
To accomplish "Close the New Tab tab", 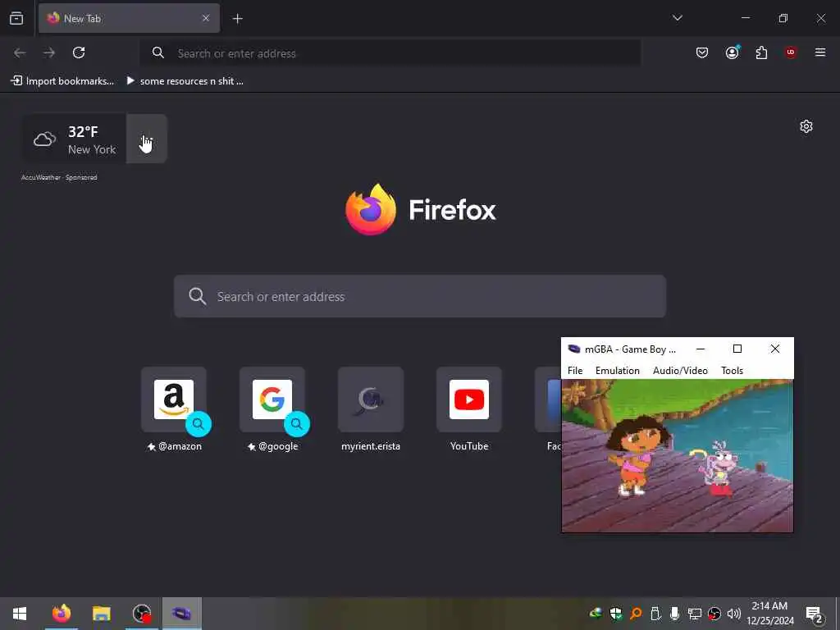I will click(206, 18).
